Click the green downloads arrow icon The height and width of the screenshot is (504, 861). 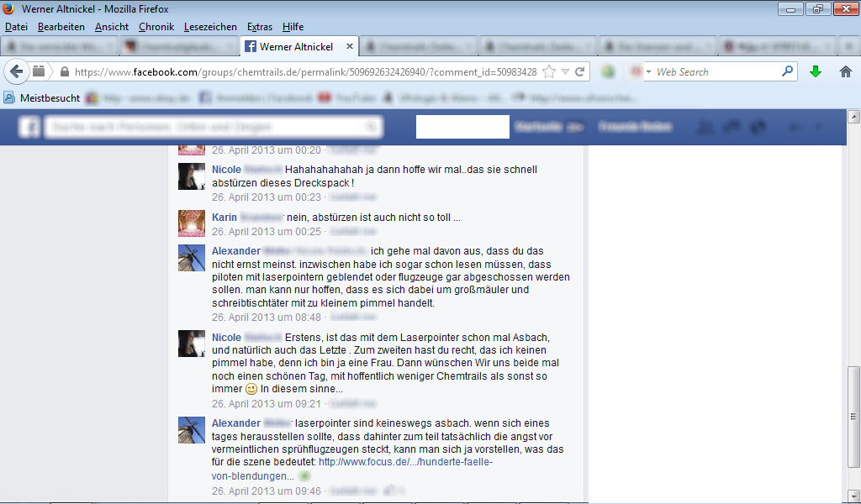(x=816, y=71)
